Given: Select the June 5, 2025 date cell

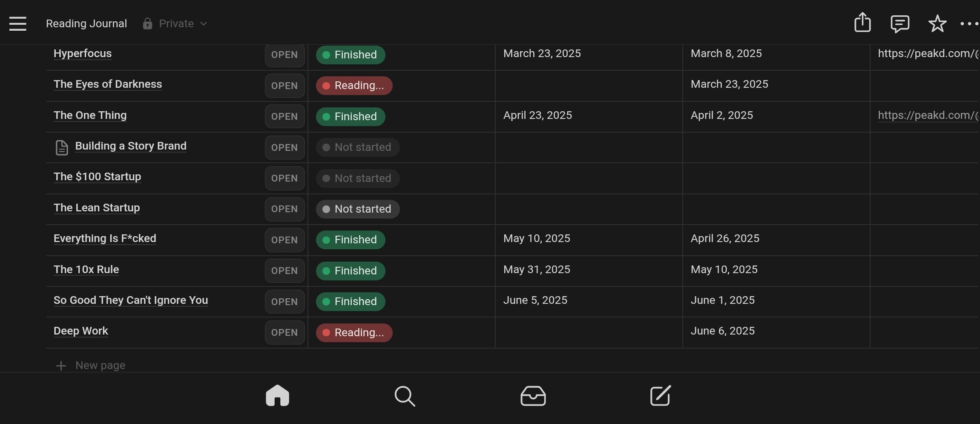Looking at the screenshot, I should pos(535,300).
